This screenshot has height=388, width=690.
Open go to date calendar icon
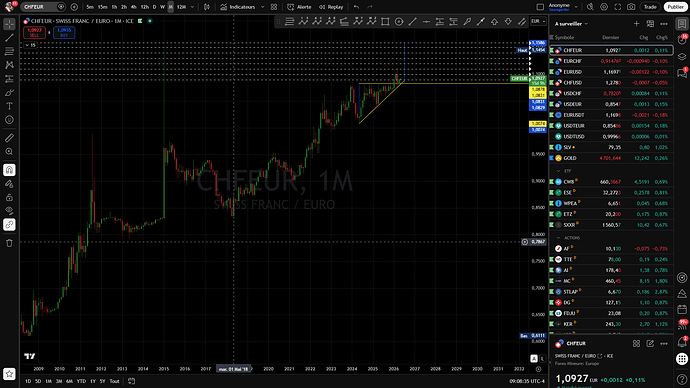(x=131, y=381)
